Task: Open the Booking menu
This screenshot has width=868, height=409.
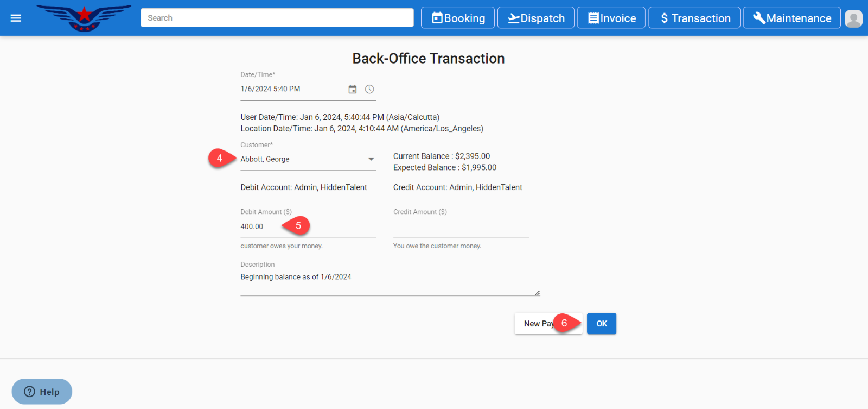Action: click(x=458, y=18)
